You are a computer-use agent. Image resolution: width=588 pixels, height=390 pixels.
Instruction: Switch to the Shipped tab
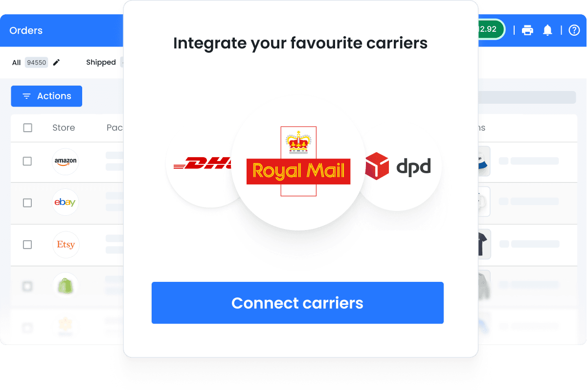click(x=101, y=62)
